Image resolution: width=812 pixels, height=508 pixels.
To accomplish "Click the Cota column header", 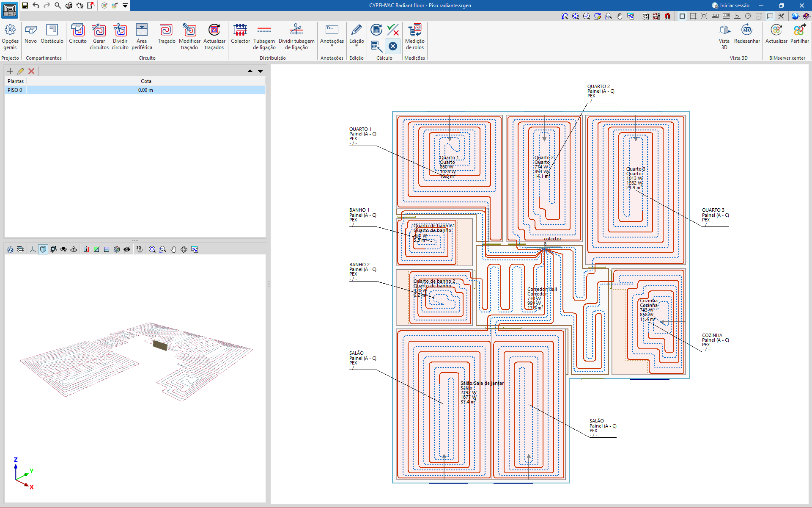I will pos(146,81).
